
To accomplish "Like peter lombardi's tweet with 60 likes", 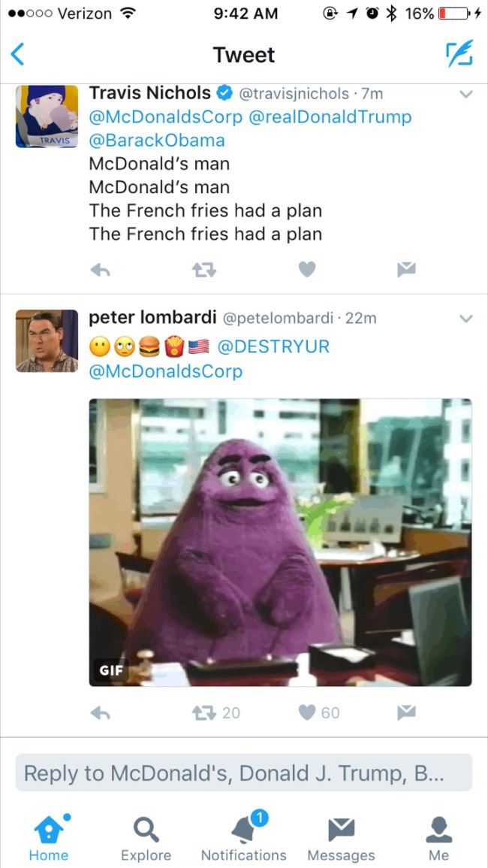I will [x=319, y=713].
